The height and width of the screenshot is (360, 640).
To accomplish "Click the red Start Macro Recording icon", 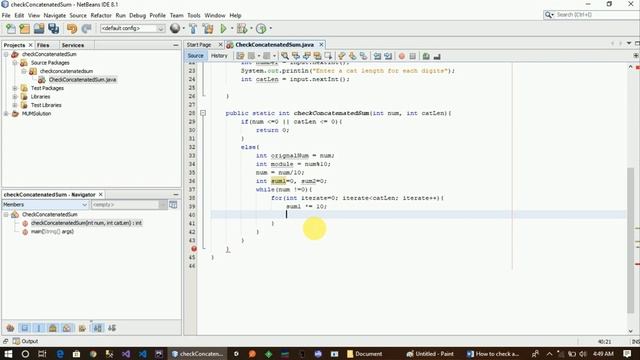I will (402, 56).
